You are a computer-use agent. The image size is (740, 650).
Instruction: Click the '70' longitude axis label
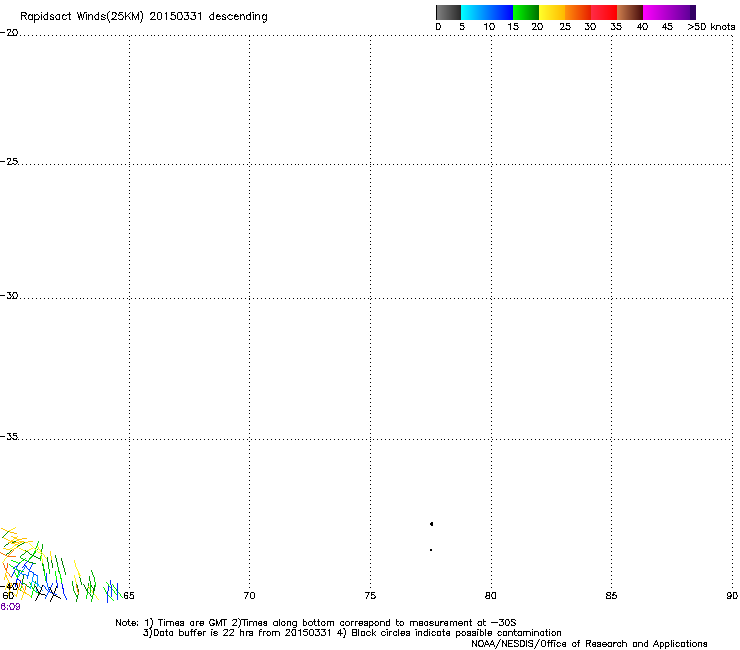tap(249, 596)
